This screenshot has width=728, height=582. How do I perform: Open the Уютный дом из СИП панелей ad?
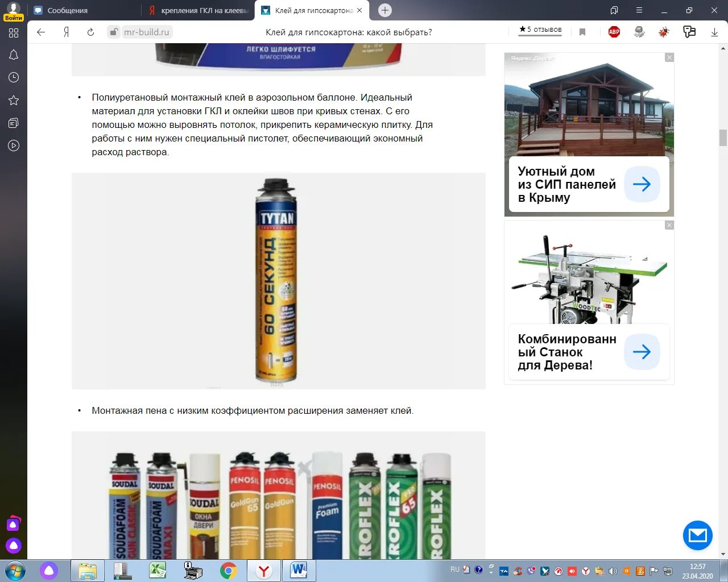point(566,184)
